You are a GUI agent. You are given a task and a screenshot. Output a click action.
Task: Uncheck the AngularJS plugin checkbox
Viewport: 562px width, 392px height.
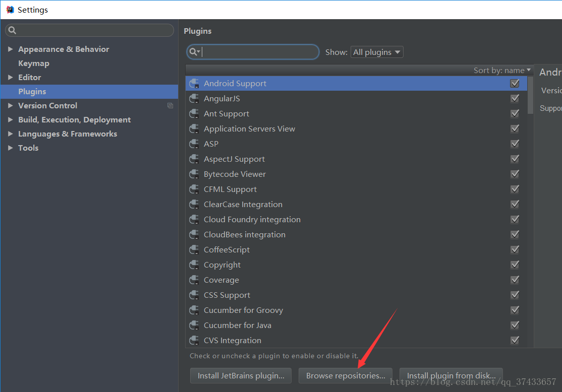click(x=515, y=98)
